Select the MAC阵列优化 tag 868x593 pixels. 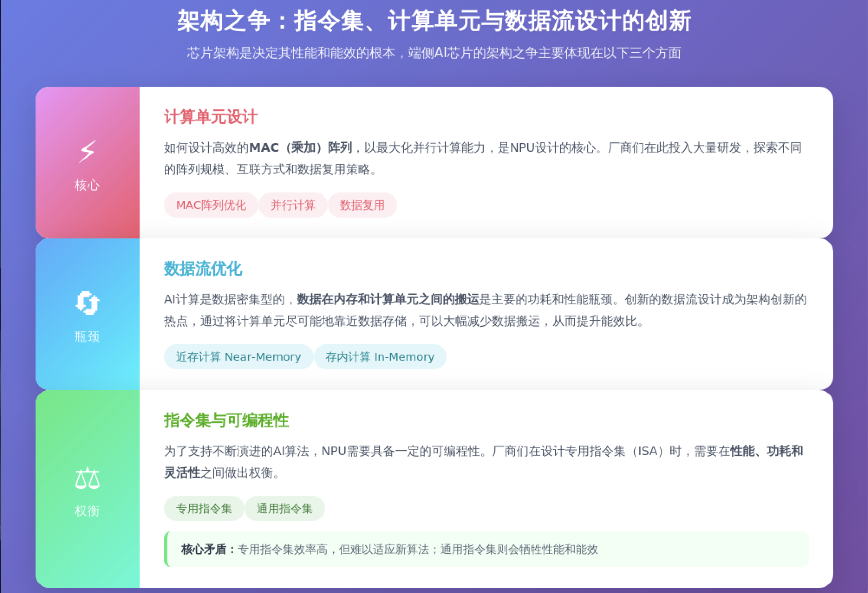[x=211, y=205]
